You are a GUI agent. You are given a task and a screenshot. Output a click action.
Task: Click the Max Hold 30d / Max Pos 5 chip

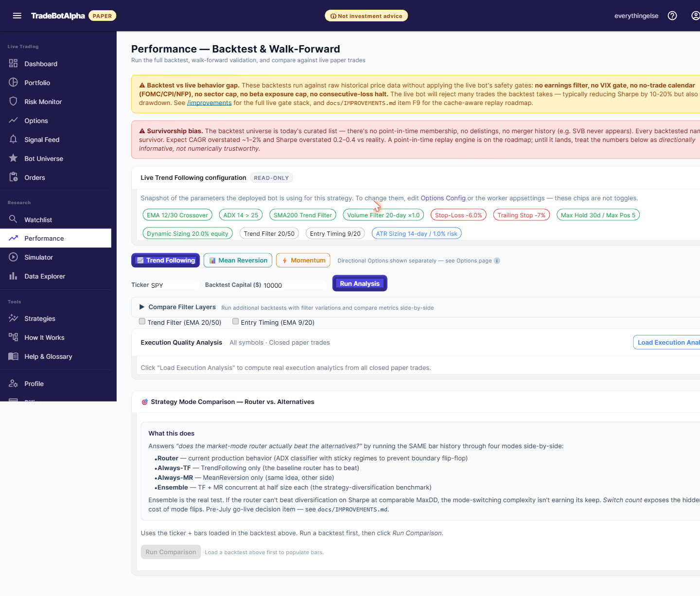point(598,215)
